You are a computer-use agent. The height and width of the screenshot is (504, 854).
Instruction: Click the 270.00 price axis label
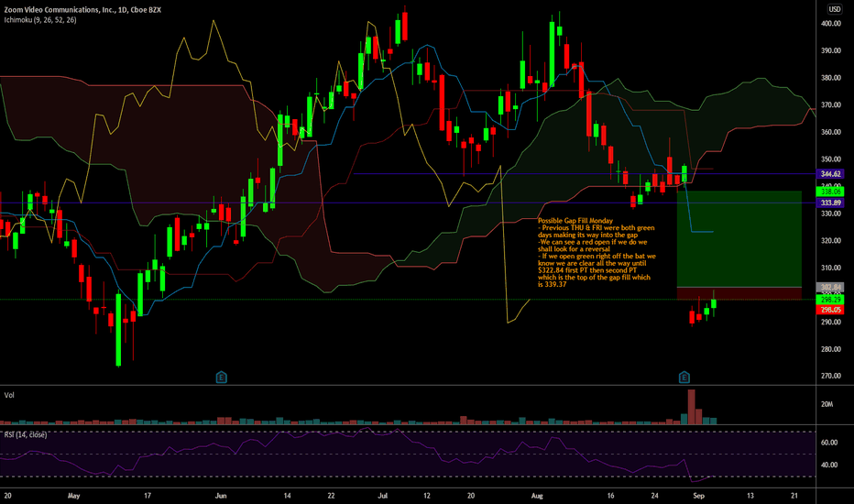(830, 376)
